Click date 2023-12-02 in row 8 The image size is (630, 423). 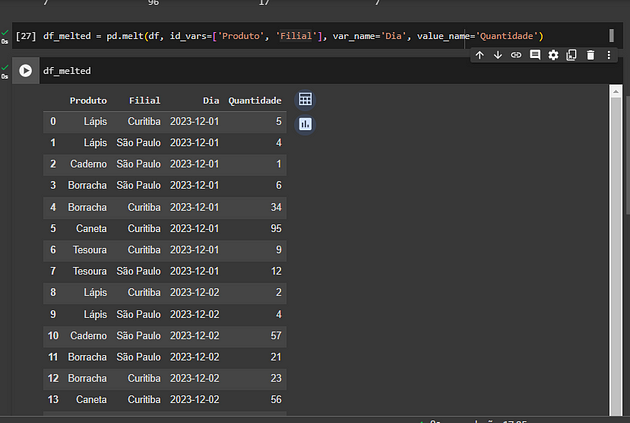194,292
